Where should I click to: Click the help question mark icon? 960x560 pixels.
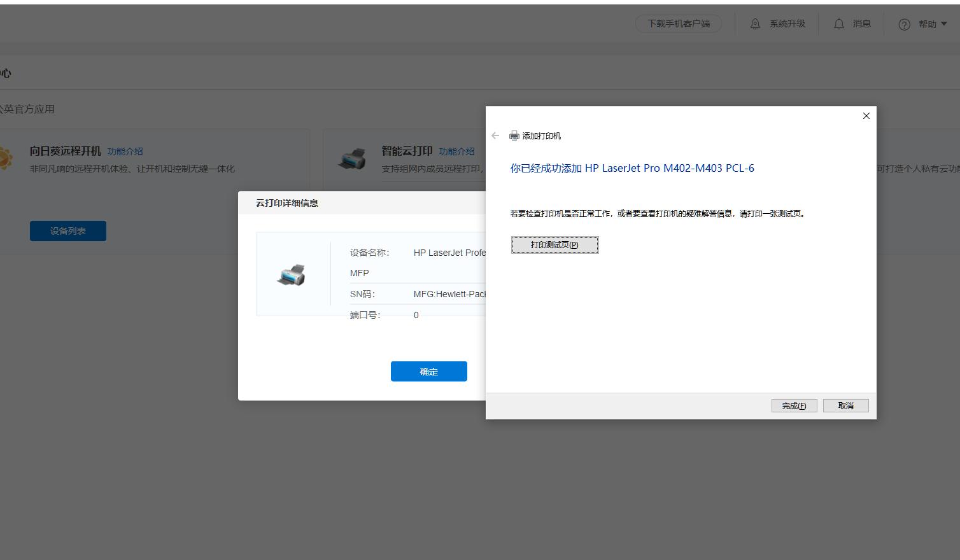904,24
